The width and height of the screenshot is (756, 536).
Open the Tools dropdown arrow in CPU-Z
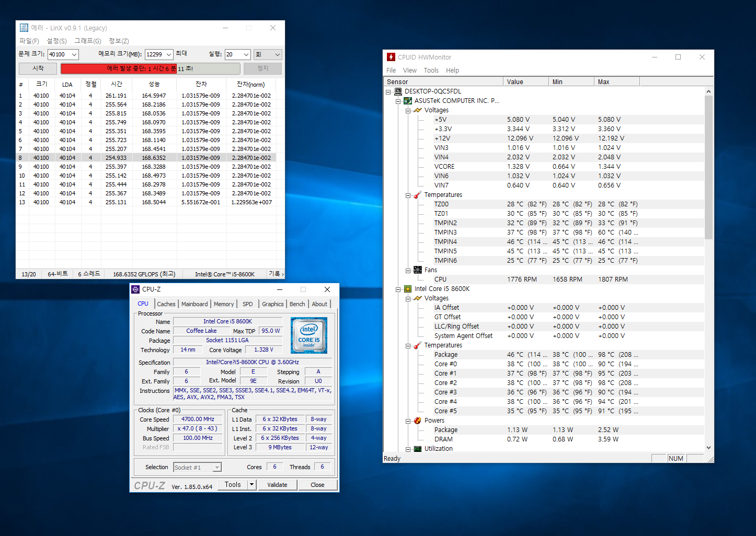[x=251, y=485]
